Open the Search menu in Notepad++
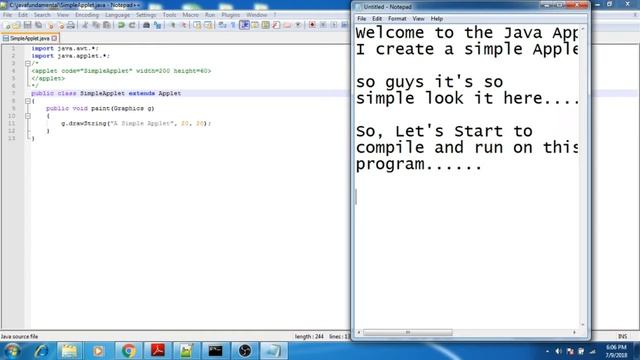Screen dimensions: 640x360 (42, 15)
